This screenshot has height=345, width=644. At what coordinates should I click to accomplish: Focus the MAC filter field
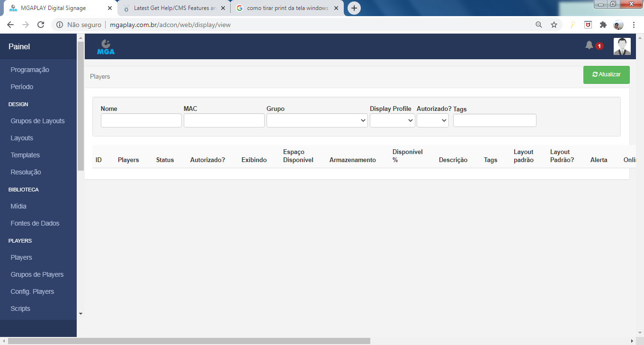(224, 120)
